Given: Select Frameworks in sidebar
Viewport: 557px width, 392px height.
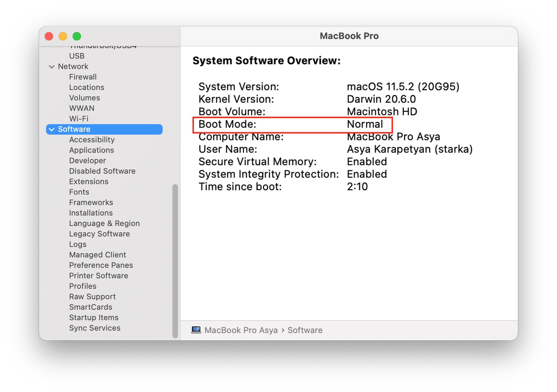Looking at the screenshot, I should click(91, 202).
